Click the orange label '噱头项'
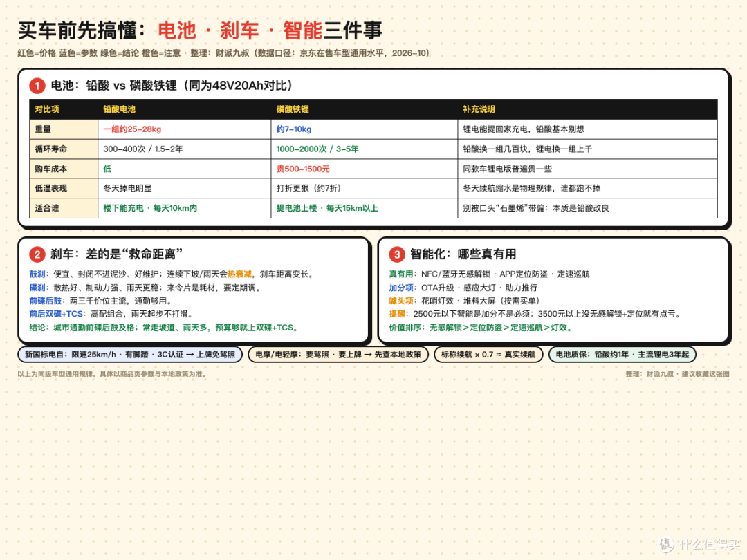747x560 pixels. [400, 301]
